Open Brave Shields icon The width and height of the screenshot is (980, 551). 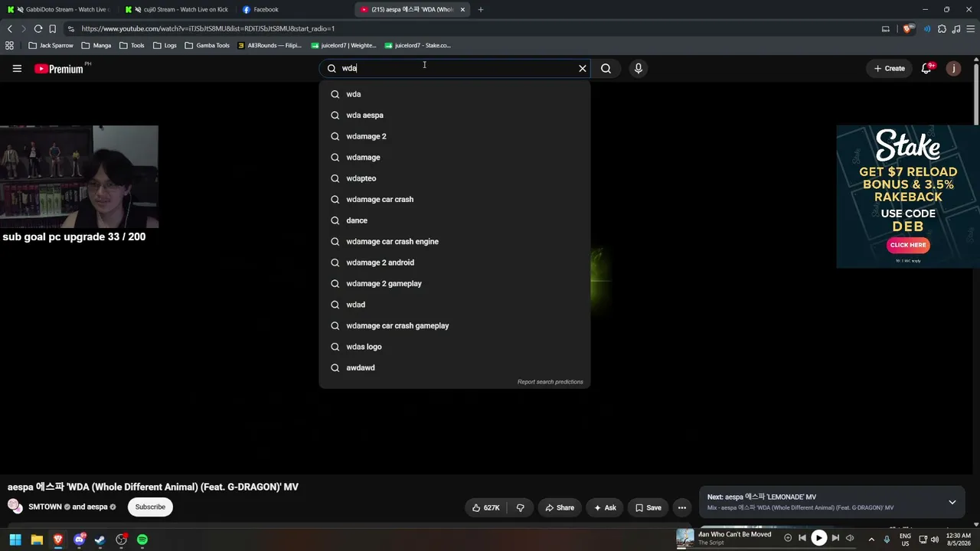pyautogui.click(x=908, y=28)
